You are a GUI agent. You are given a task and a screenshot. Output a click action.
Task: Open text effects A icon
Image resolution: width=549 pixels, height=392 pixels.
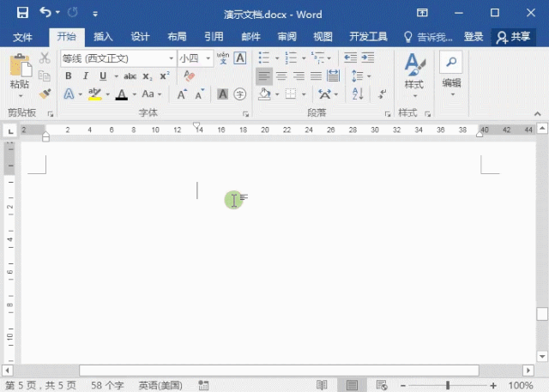(x=69, y=94)
